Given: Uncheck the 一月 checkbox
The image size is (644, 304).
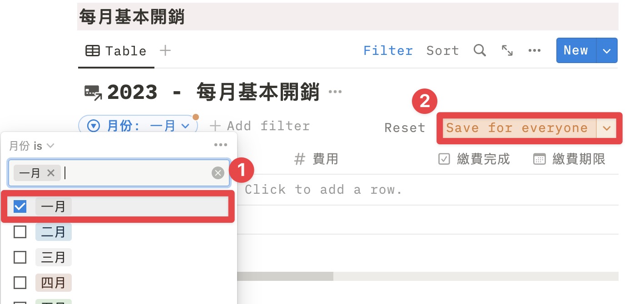Looking at the screenshot, I should point(20,207).
